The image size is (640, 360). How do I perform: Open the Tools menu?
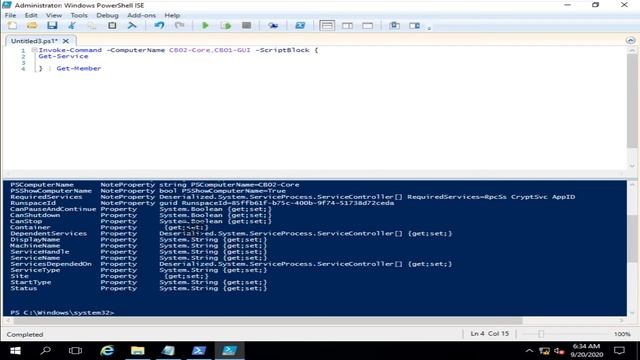(x=79, y=15)
